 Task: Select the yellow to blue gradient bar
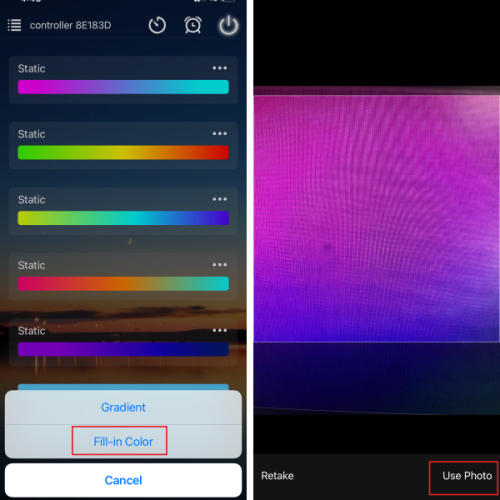(x=123, y=218)
